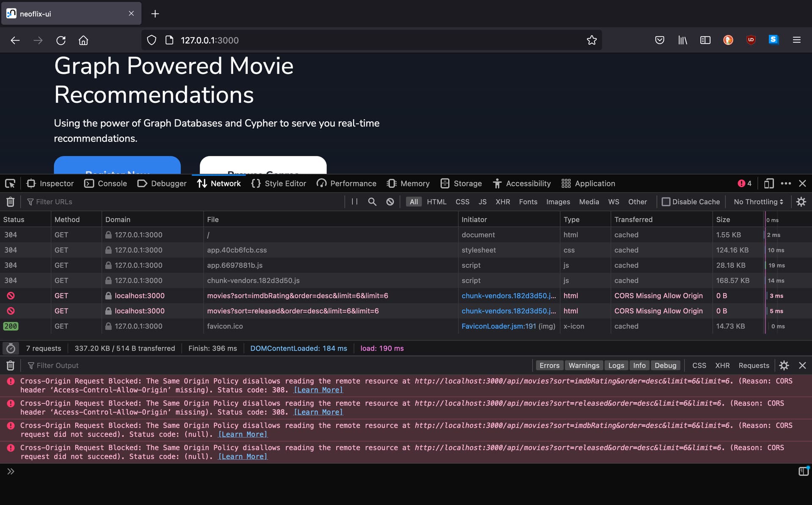Screen dimensions: 812x505
Task: Open Firefox hamburger application menu
Action: (797, 40)
